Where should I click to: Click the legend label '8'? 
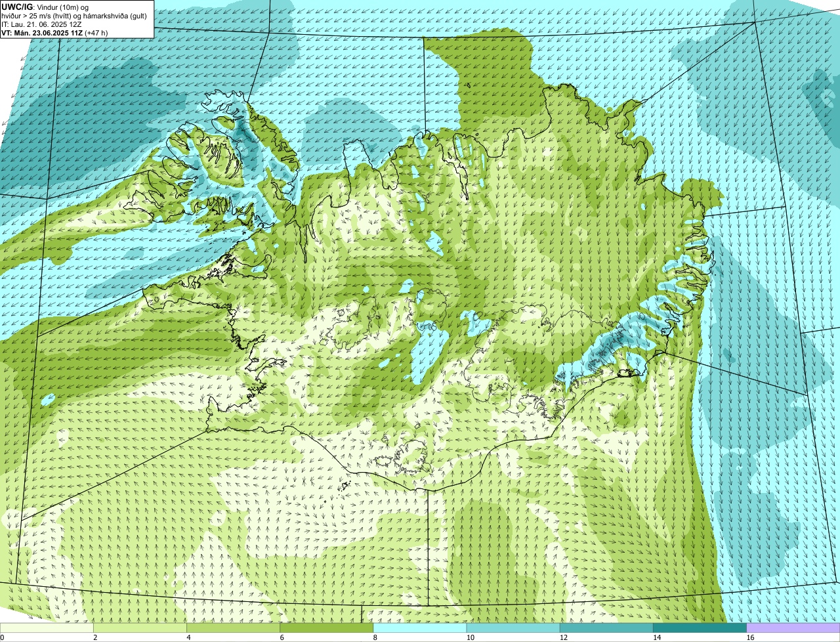coord(375,637)
